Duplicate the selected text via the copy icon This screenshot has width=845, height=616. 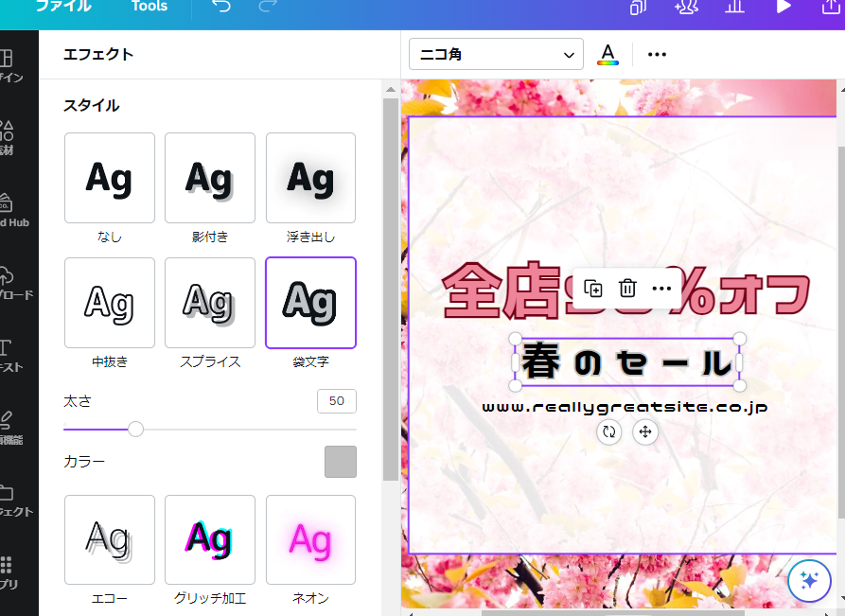pyautogui.click(x=593, y=289)
